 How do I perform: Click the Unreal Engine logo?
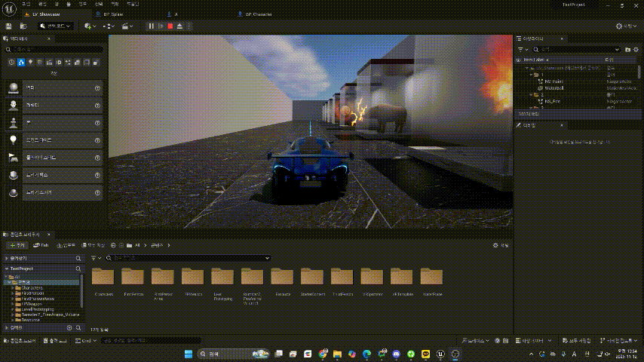coord(10,9)
